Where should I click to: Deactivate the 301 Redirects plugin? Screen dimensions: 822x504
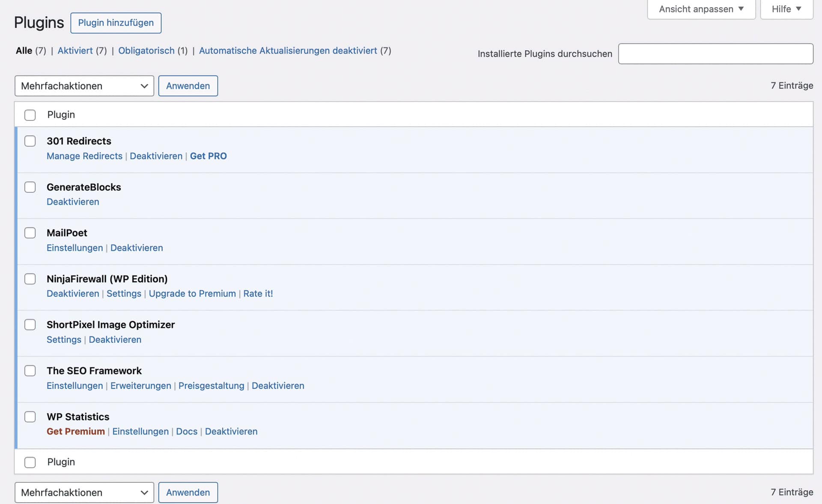pos(156,156)
